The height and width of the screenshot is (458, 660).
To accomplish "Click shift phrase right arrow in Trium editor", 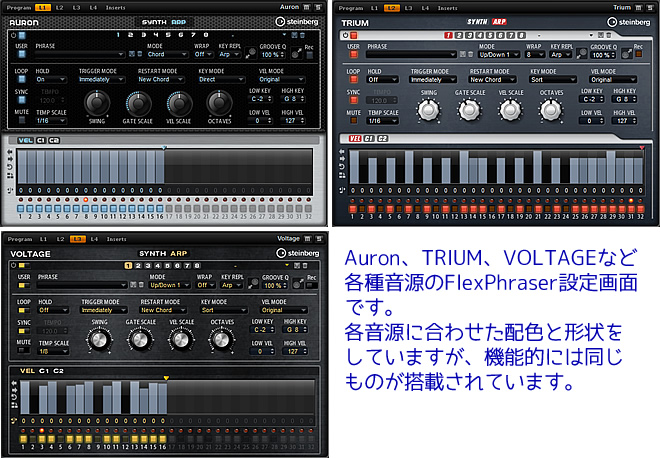I will pyautogui.click(x=342, y=159).
